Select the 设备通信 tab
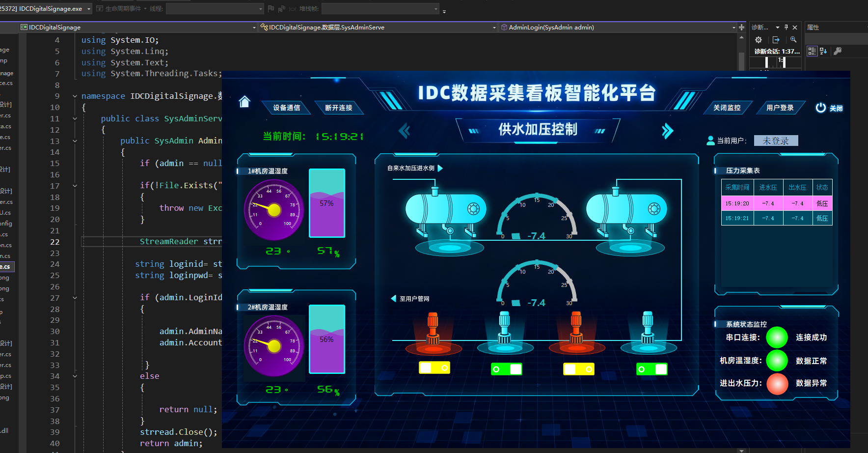The width and height of the screenshot is (868, 453). (x=286, y=108)
